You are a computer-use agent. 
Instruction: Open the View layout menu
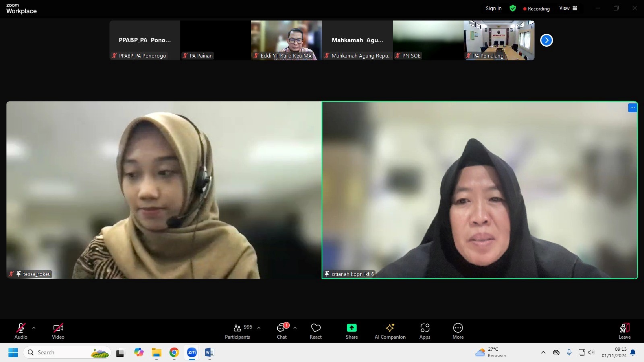[568, 8]
